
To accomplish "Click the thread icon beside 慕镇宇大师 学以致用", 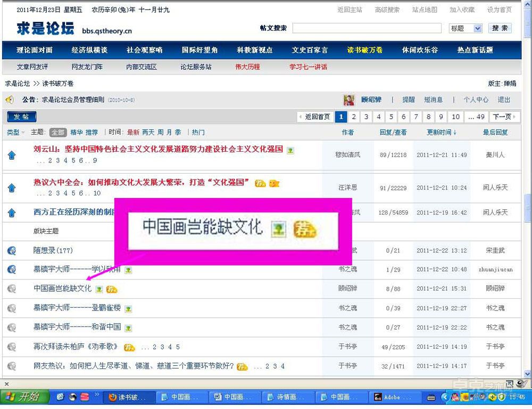I will (12, 269).
